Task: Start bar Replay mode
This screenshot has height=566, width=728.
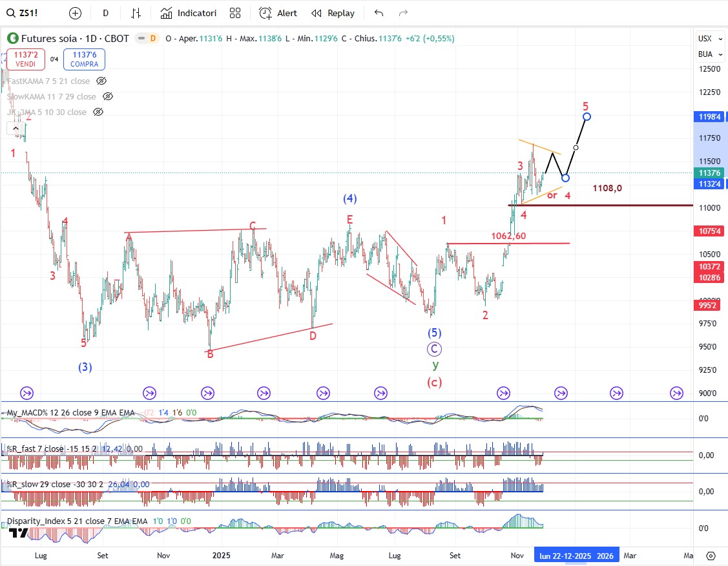Action: (333, 13)
